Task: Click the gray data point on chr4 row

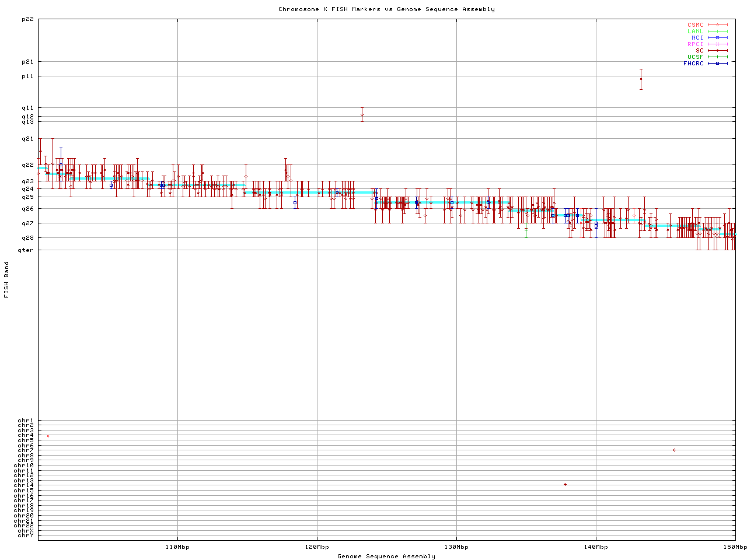Action: click(x=48, y=436)
